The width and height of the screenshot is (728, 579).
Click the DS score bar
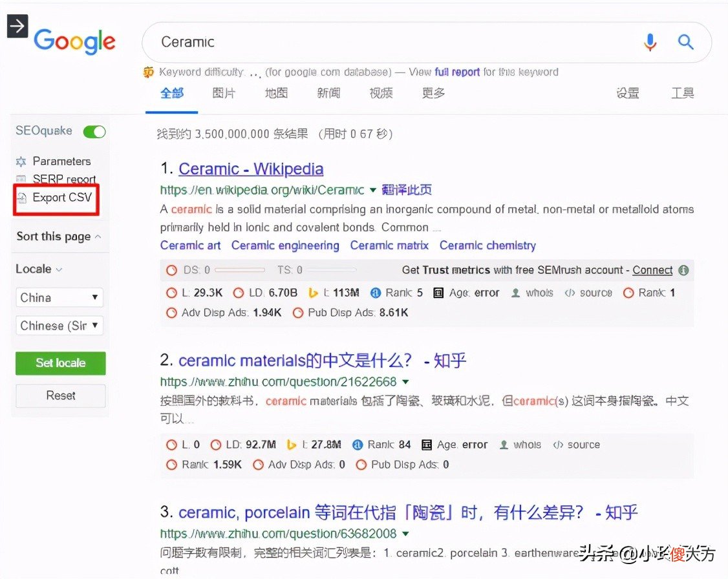click(x=240, y=270)
